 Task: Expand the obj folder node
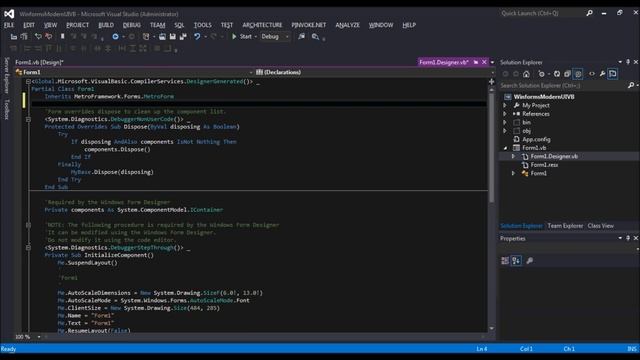pyautogui.click(x=505, y=131)
